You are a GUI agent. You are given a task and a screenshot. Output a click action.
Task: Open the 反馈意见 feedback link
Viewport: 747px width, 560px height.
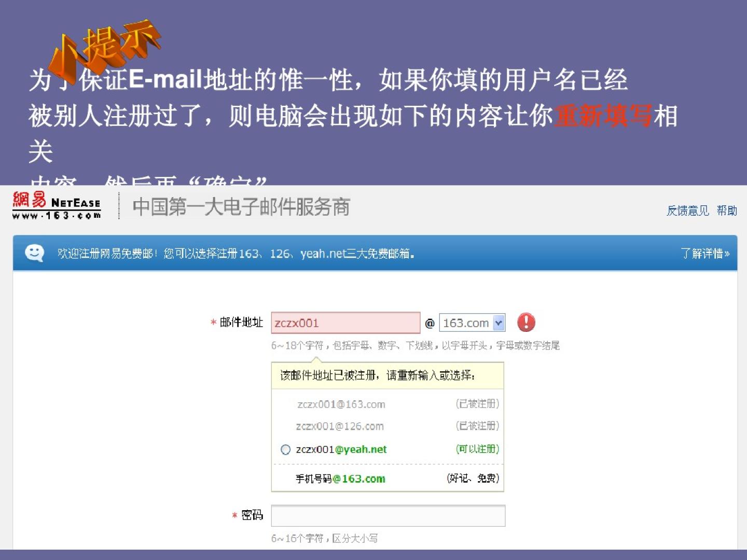point(687,211)
